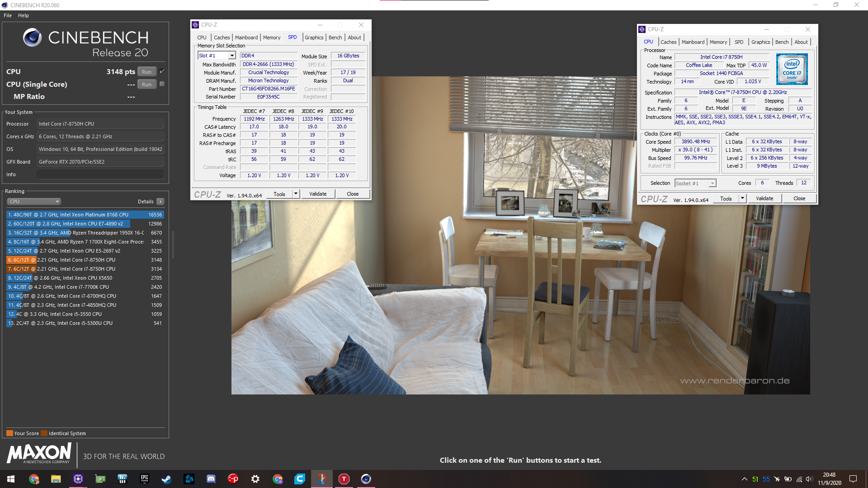Select the CPU tab in right CPU-Z
This screenshot has width=868, height=488.
coord(649,42)
